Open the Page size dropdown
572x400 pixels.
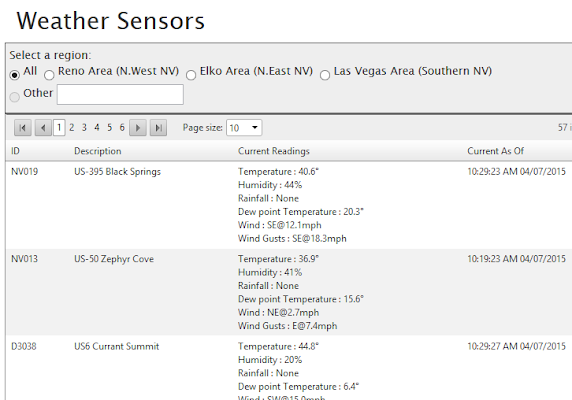tap(244, 128)
